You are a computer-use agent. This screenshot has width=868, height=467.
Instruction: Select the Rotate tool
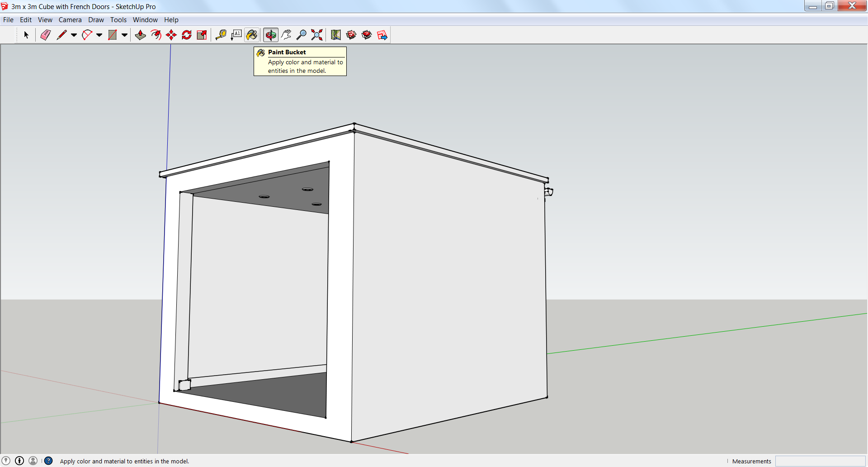186,35
